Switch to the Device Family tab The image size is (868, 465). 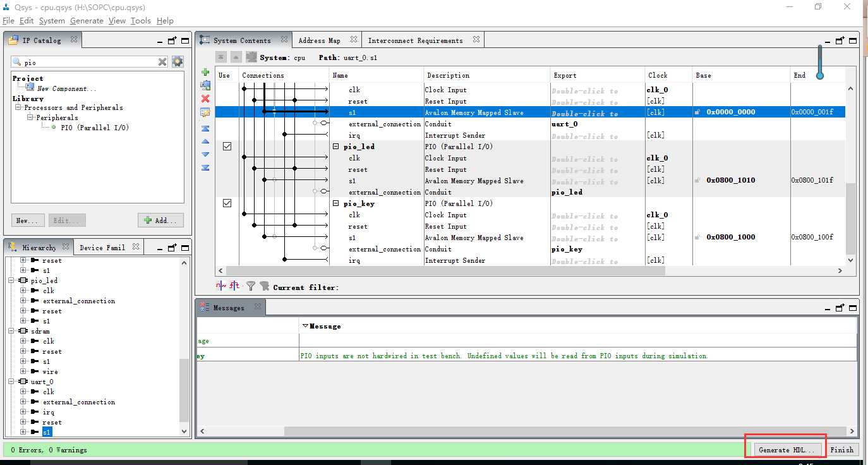[x=102, y=248]
